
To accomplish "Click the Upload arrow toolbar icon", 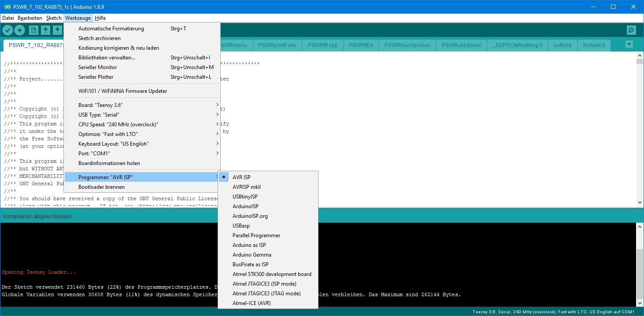I will pyautogui.click(x=20, y=30).
